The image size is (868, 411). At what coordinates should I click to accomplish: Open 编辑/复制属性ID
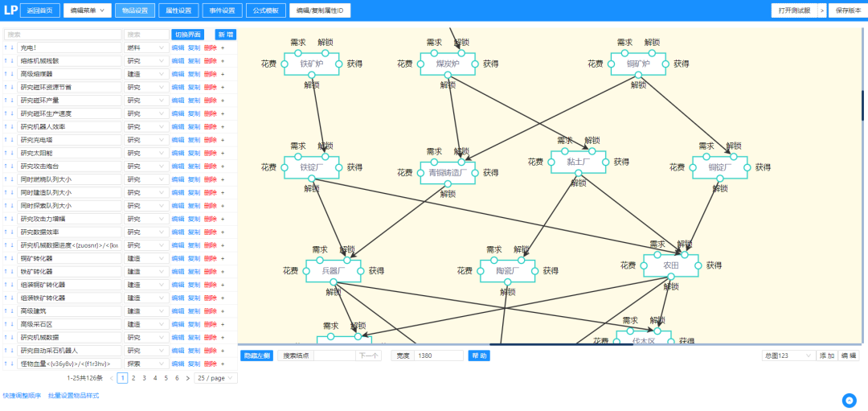(x=320, y=10)
